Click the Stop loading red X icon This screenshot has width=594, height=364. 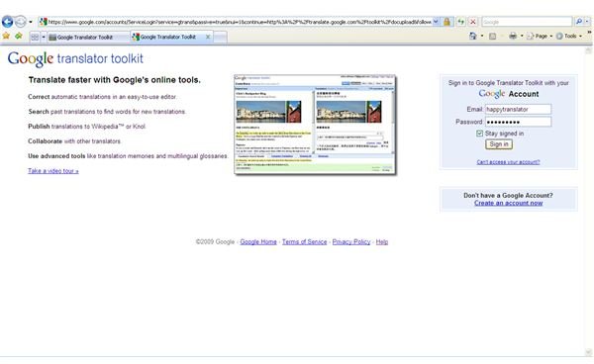(x=473, y=22)
